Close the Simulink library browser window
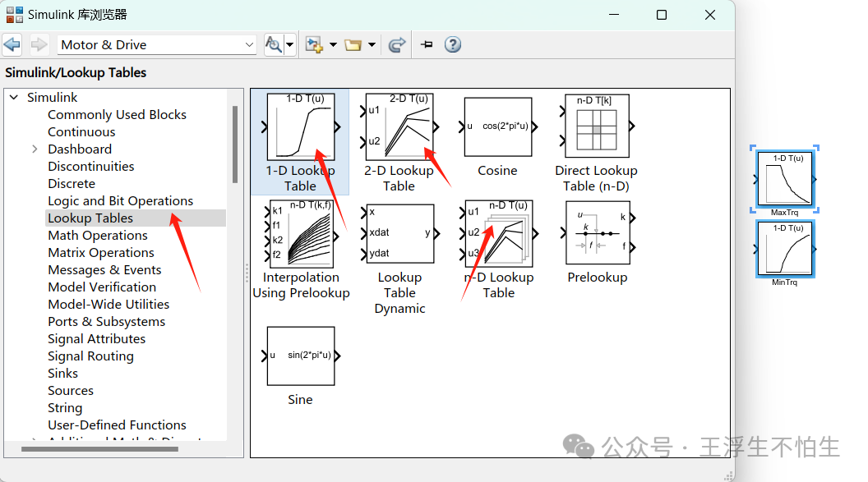Image resolution: width=868 pixels, height=482 pixels. click(710, 15)
